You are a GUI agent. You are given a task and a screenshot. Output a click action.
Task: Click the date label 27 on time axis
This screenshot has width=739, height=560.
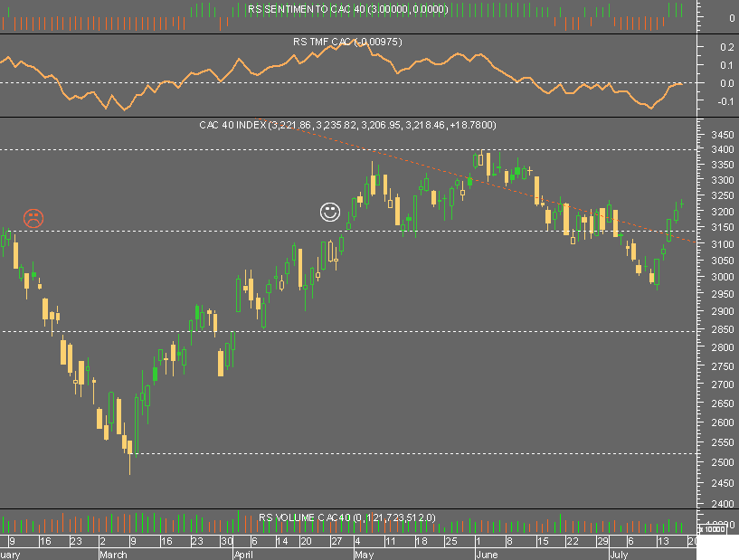(336, 541)
